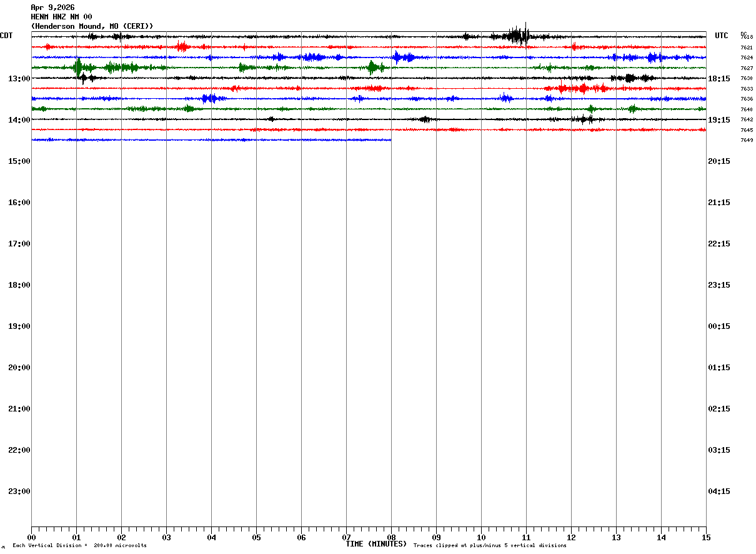Viewport: 756px width, 554px height.
Task: Click the DC offset value '7624'
Action: point(747,58)
